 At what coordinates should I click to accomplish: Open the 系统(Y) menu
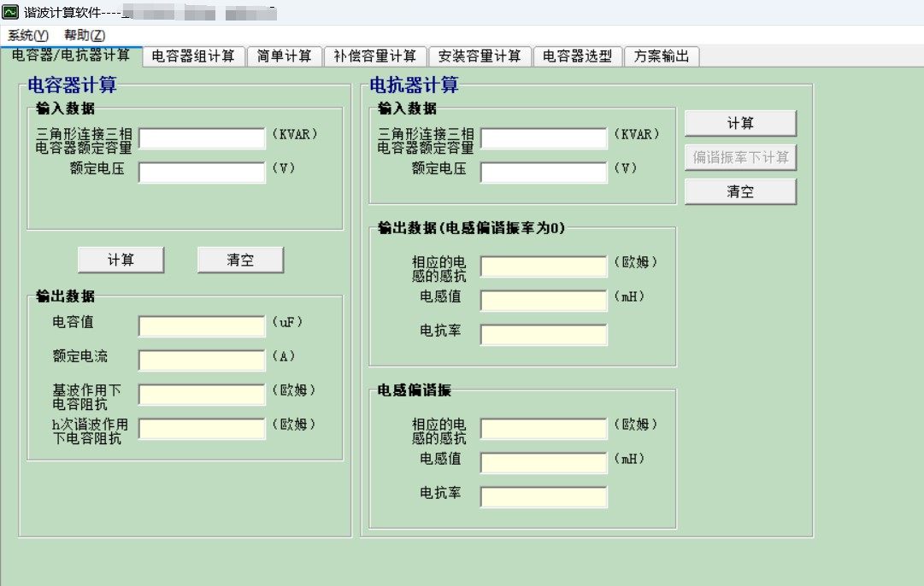27,35
